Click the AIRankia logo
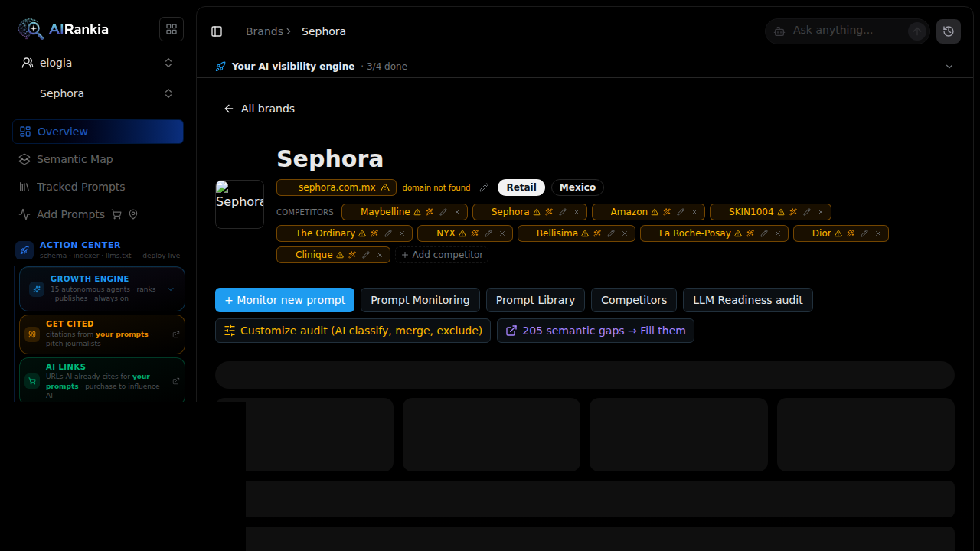The image size is (980, 551). tap(64, 29)
